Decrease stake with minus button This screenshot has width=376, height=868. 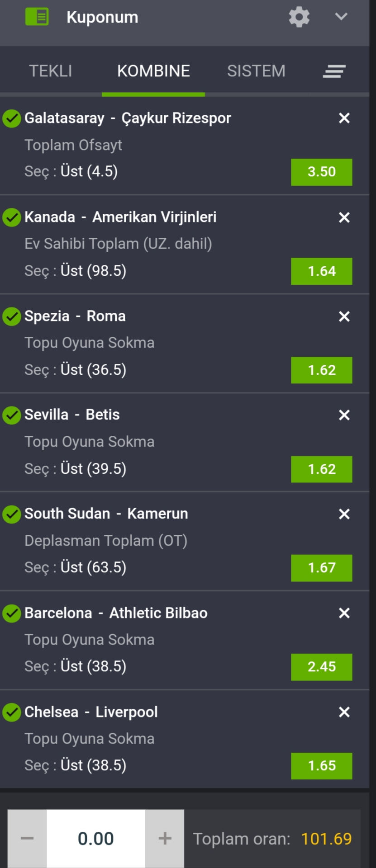click(27, 839)
